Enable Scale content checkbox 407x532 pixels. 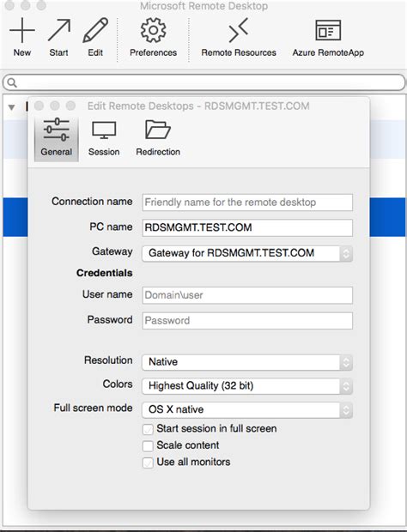coord(148,446)
